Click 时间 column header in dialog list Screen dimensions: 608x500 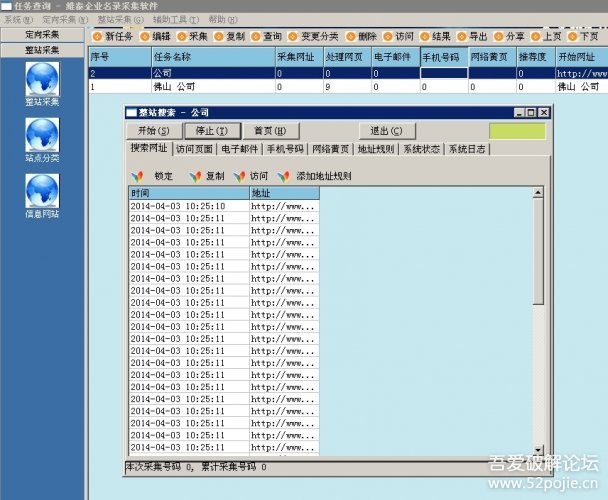pos(189,193)
